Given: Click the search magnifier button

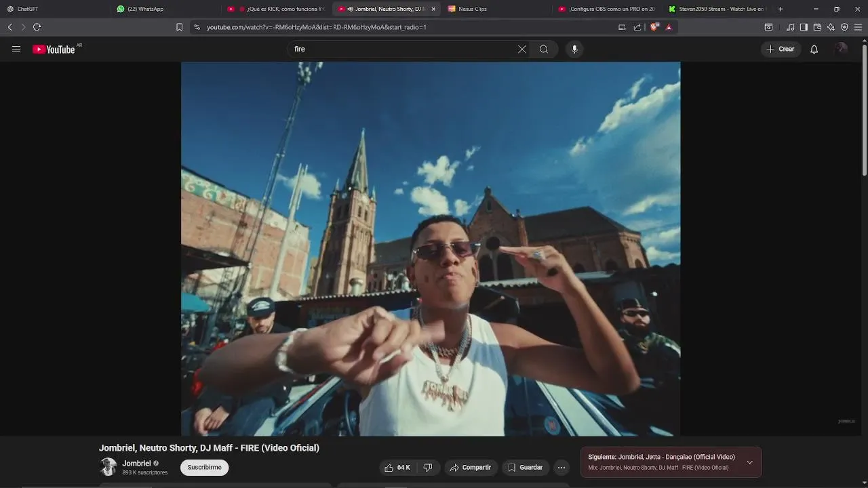Looking at the screenshot, I should pyautogui.click(x=544, y=49).
